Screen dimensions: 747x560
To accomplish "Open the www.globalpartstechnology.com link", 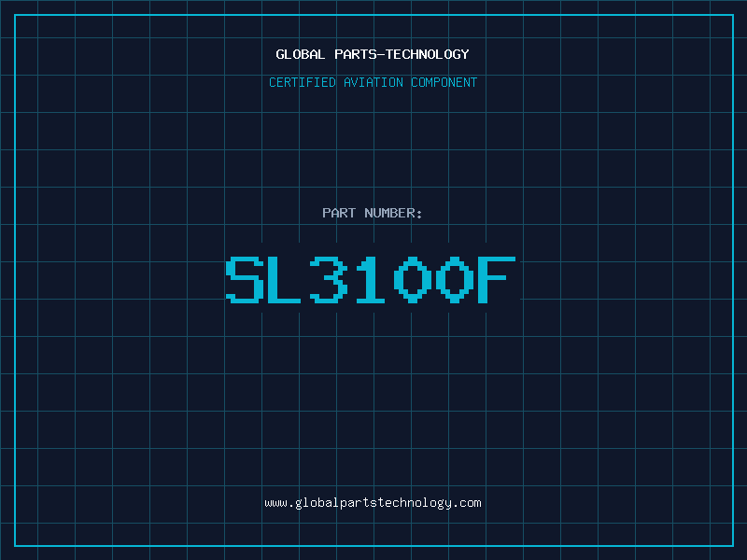I will click(x=373, y=503).
